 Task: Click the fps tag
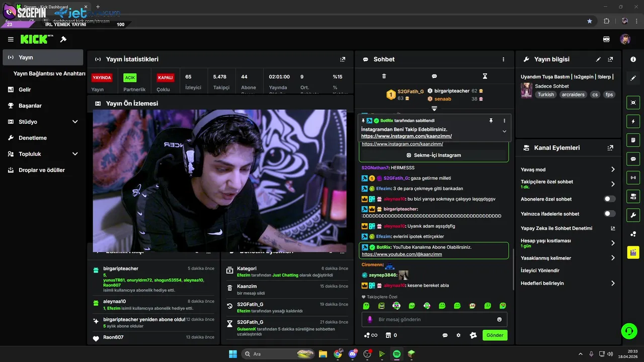pos(609,95)
